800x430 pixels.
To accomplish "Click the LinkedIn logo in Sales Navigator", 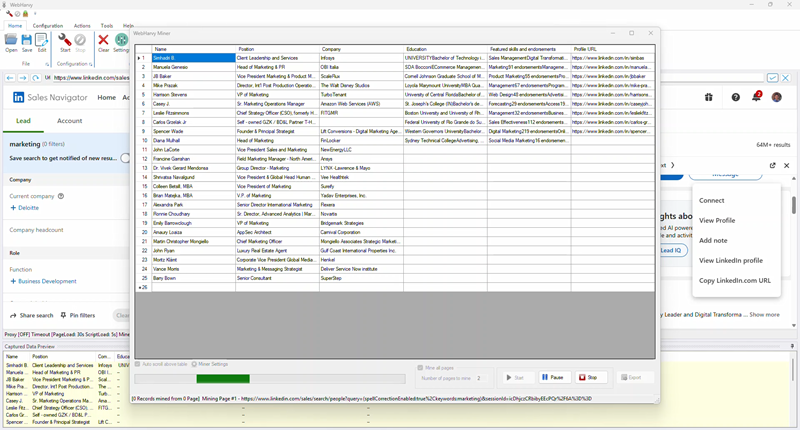I will pos(18,97).
